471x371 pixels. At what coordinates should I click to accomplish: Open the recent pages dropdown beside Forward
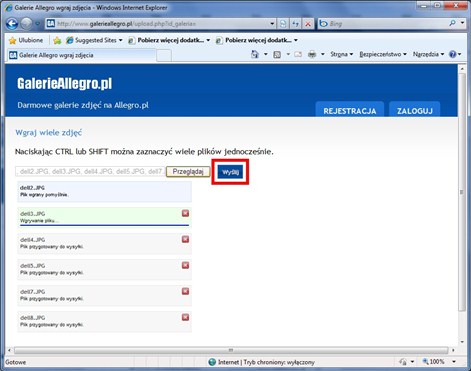37,24
